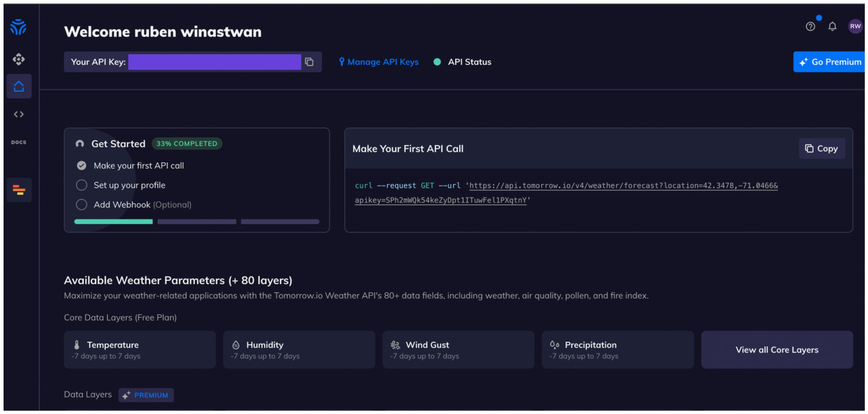Click the Manage API Keys link
868x414 pixels.
(379, 62)
